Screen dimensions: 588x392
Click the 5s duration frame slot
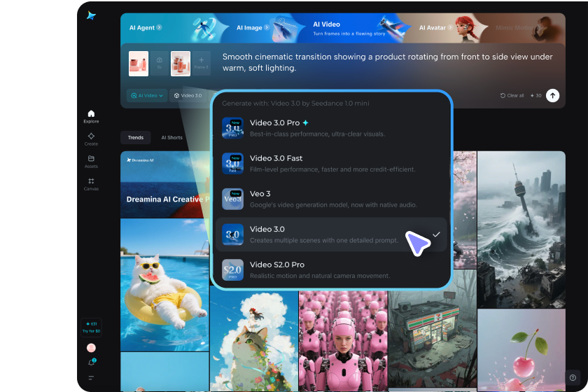[160, 64]
